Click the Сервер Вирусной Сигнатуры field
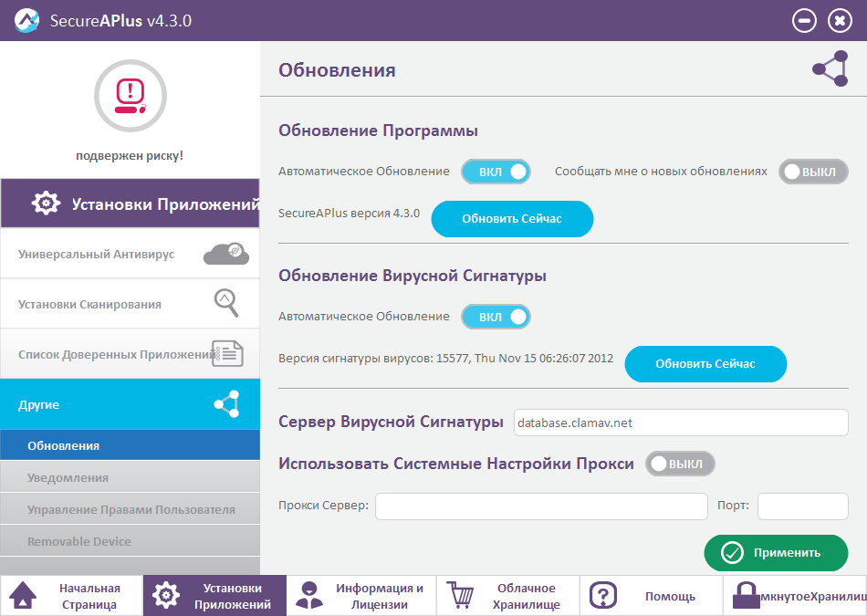Screen dimensions: 867x616 [681, 423]
